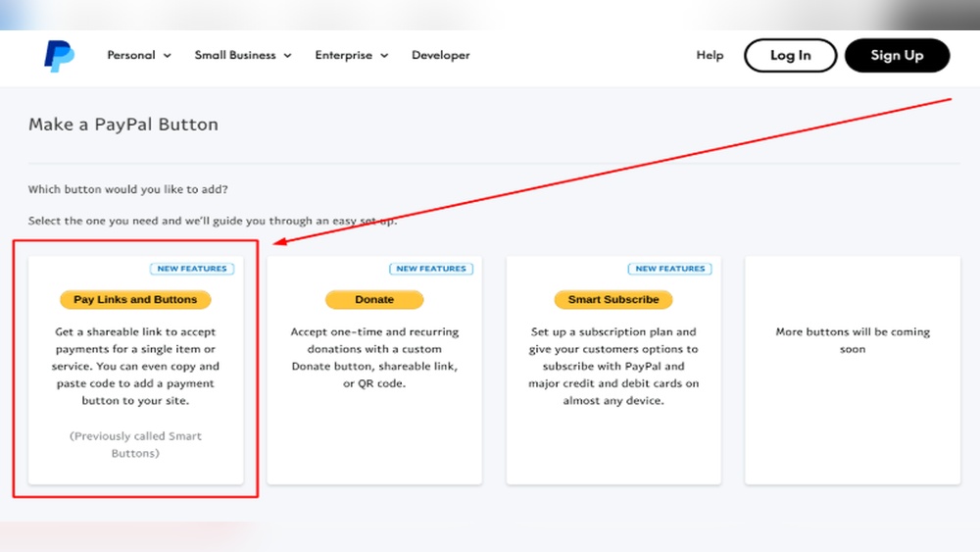The image size is (980, 552).
Task: Go to the Developer page
Action: pos(441,55)
